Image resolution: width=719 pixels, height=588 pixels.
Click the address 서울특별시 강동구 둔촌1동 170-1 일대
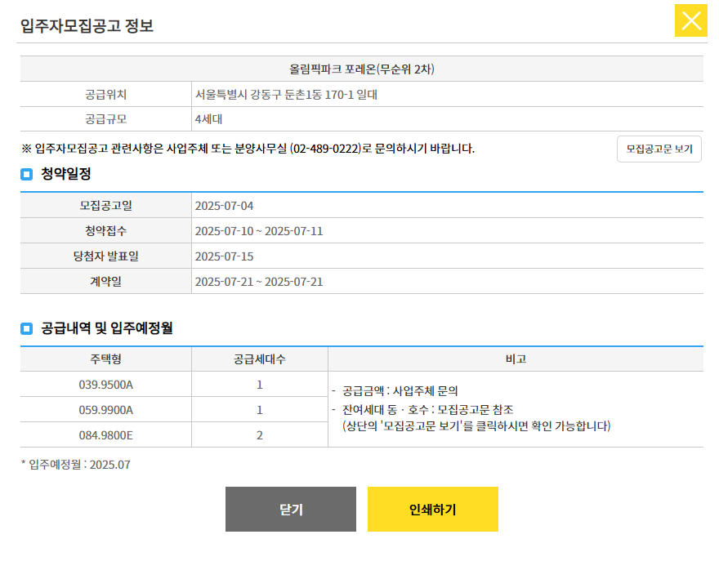point(286,95)
